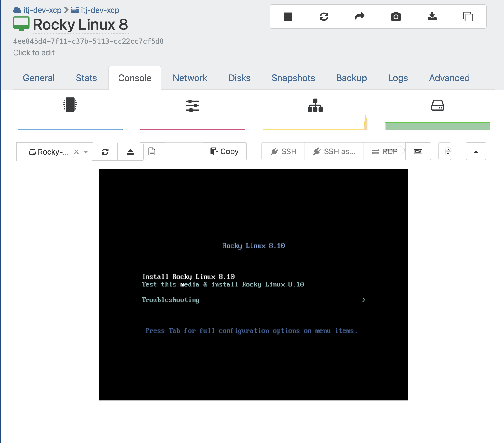This screenshot has height=443, width=504.
Task: Click the copy VM duplicate icon
Action: pyautogui.click(x=468, y=16)
